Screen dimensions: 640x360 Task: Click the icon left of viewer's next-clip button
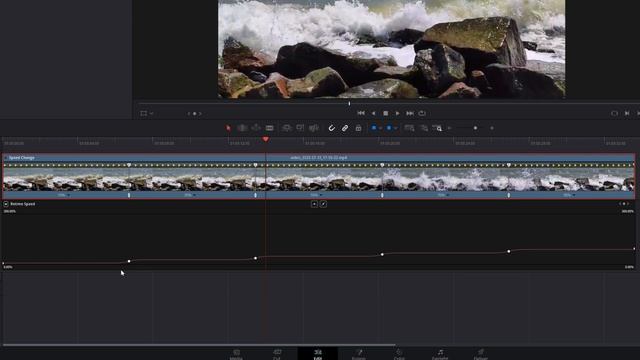(x=614, y=113)
